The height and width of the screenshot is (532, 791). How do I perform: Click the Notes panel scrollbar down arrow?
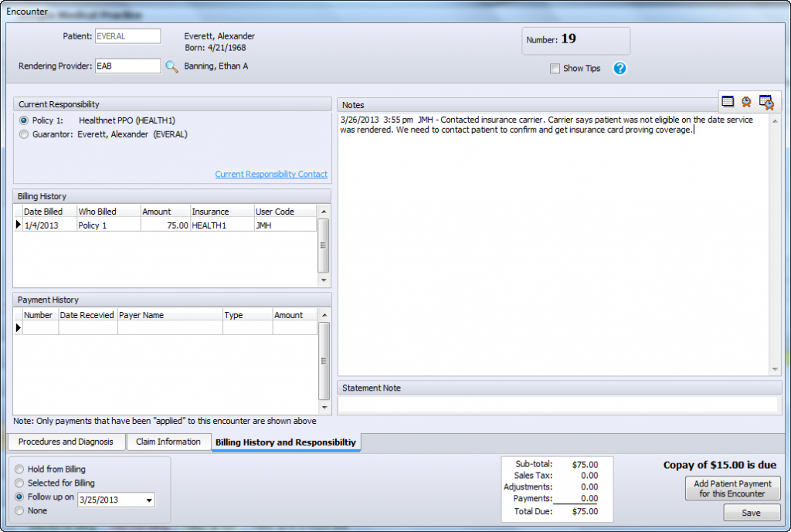(776, 368)
